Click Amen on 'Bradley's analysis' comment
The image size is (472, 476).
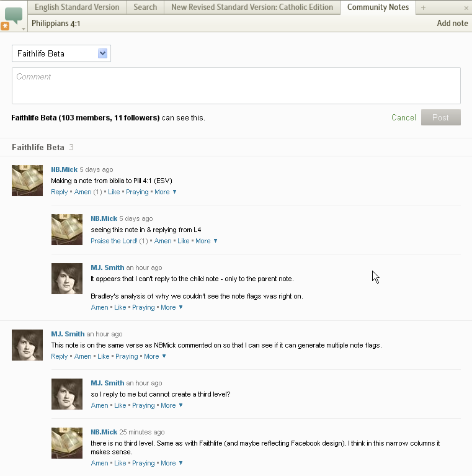99,308
